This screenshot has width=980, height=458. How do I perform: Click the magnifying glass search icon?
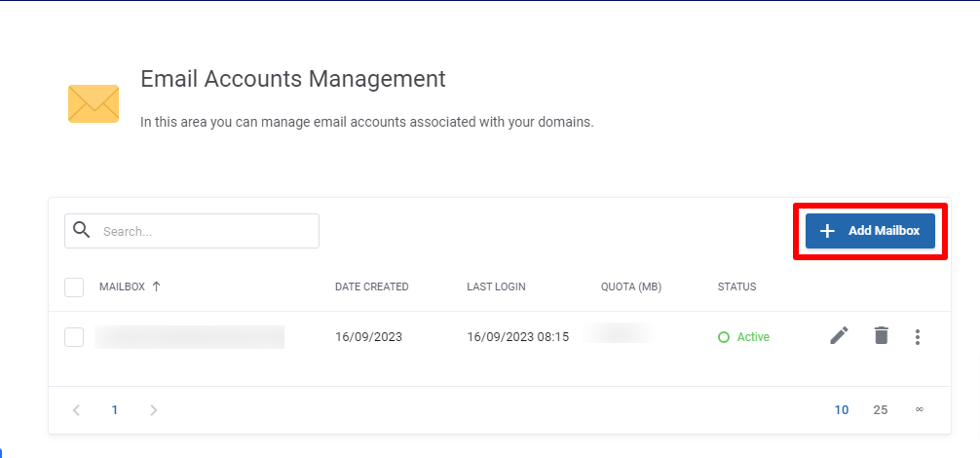[83, 231]
